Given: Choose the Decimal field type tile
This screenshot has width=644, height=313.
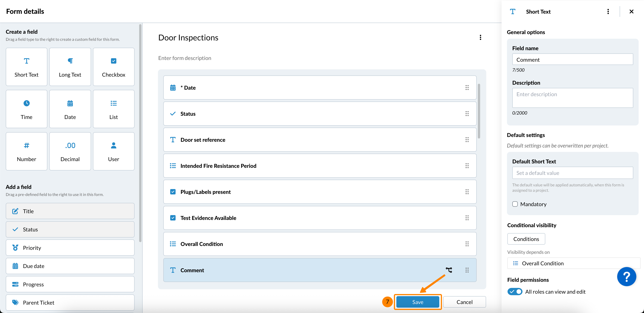Looking at the screenshot, I should (x=70, y=151).
